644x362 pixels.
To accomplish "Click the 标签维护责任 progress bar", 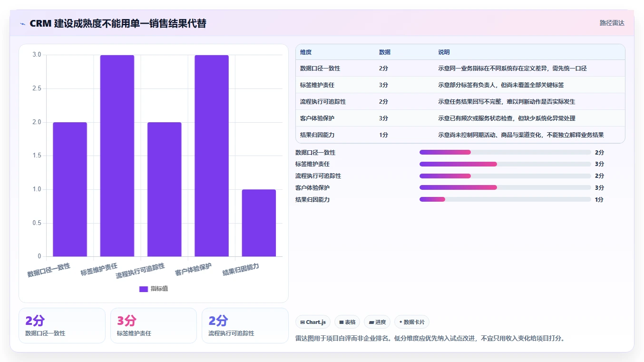I will (505, 164).
